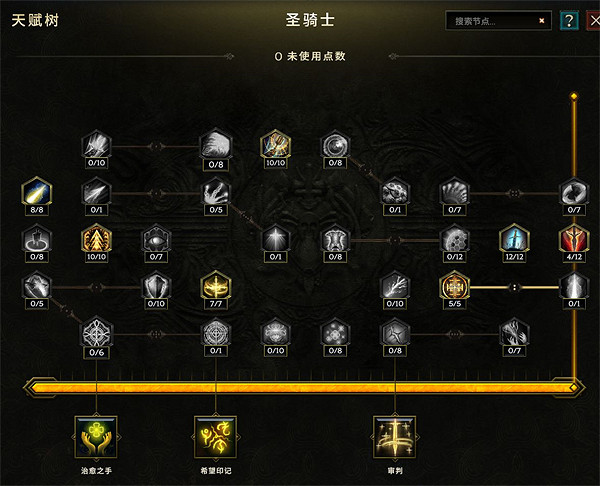Select the 审判 skill icon
600x486 pixels.
coord(395,437)
